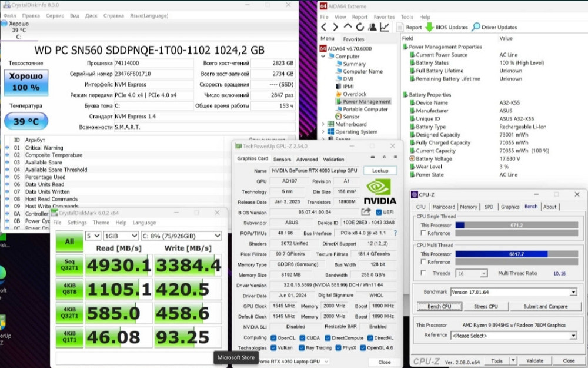Open the GPU-Z hamburger menu icon
The height and width of the screenshot is (368, 588).
[395, 158]
